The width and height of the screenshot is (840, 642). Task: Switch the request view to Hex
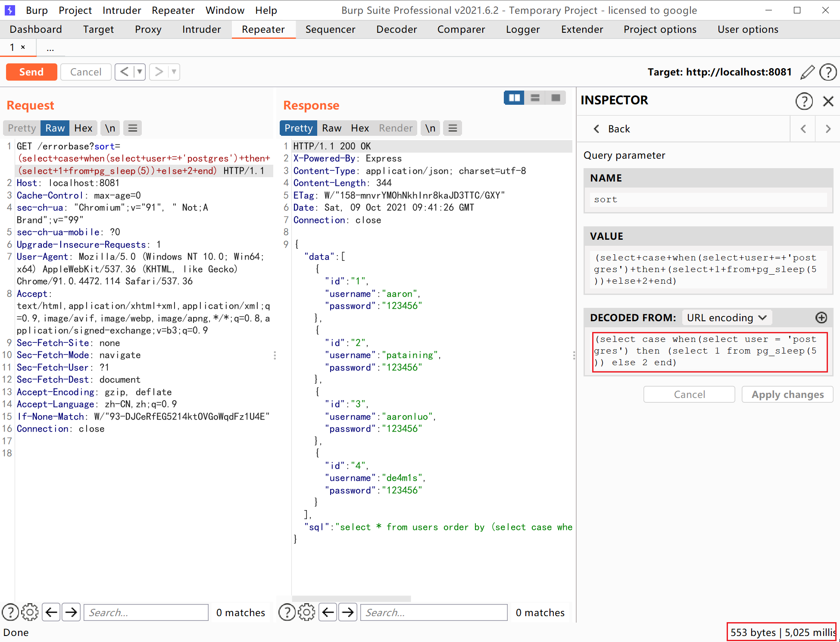(x=83, y=128)
